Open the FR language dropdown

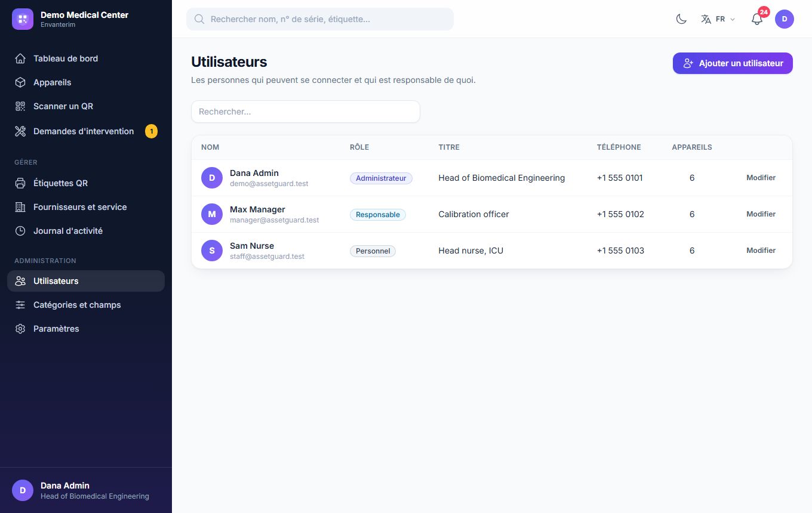point(718,19)
